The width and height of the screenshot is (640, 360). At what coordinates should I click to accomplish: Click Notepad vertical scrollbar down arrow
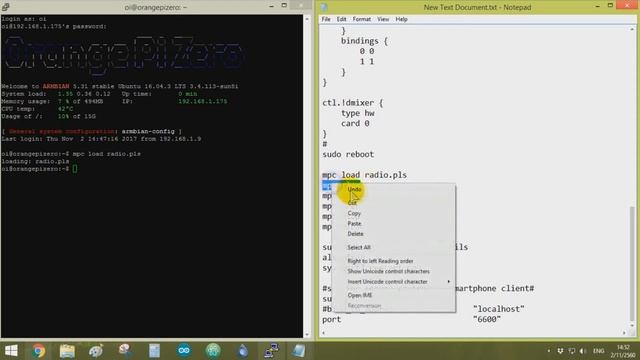[632, 326]
